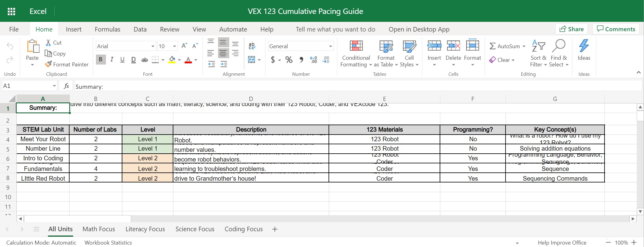This screenshot has width=644, height=247.
Task: Click the Format Painter brush icon
Action: 48,64
